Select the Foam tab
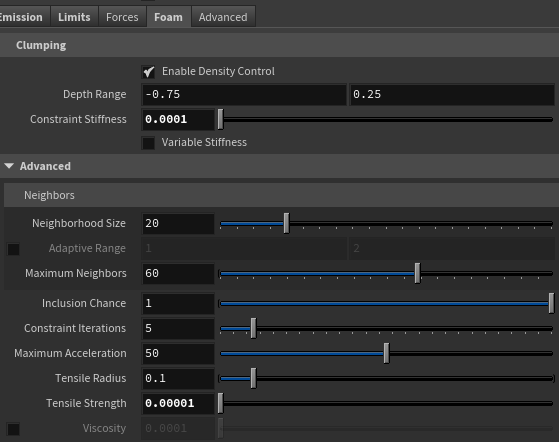Screen dimensions: 559x442 point(168,17)
